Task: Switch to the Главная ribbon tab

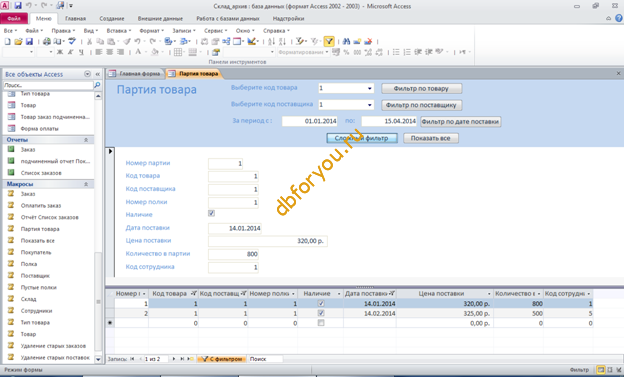Action: click(x=75, y=18)
